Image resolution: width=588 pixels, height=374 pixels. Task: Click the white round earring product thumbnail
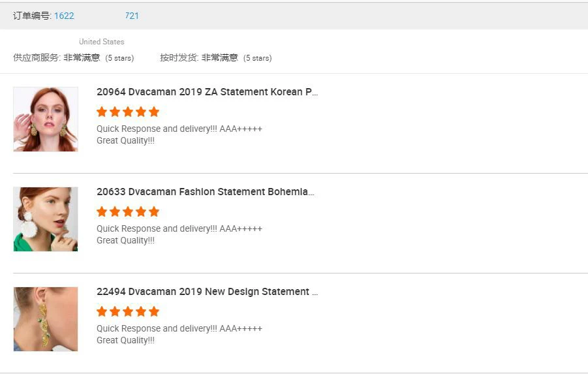[46, 219]
